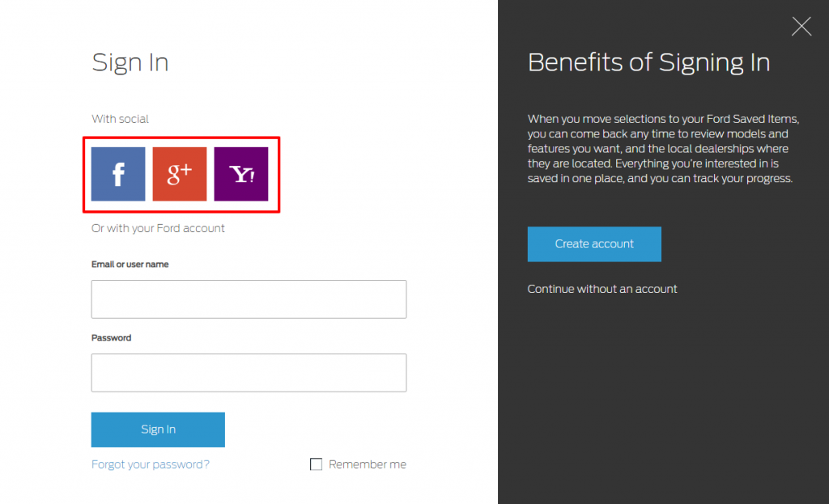
Task: Close the Benefits of Signing In panel
Action: click(801, 26)
